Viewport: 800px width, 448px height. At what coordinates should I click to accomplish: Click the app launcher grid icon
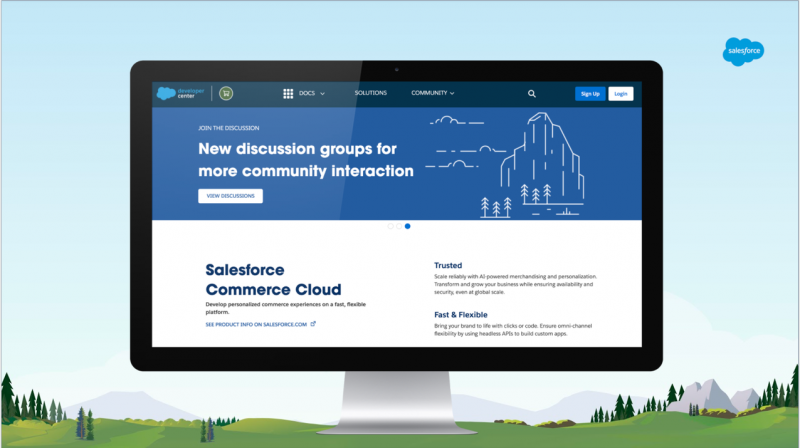click(288, 93)
